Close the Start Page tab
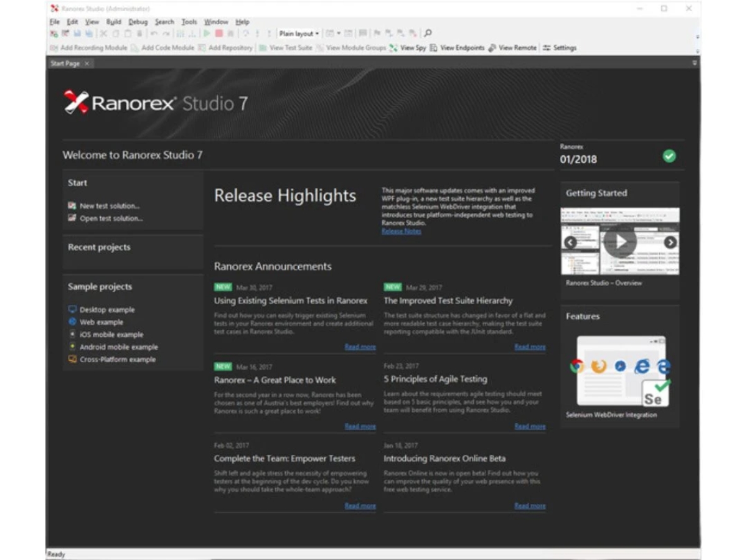The image size is (747, 560). pos(87,63)
